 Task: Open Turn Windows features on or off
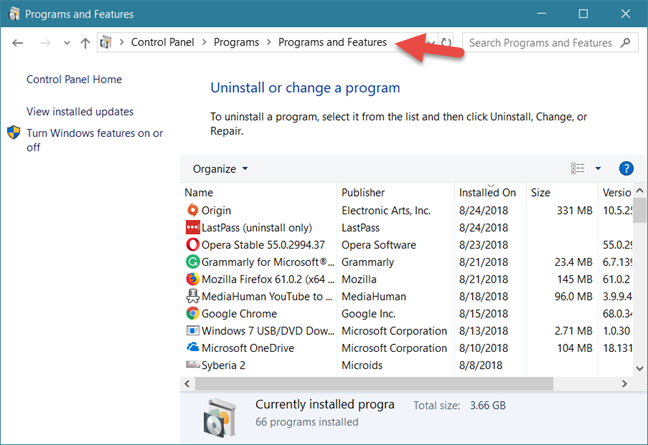95,140
